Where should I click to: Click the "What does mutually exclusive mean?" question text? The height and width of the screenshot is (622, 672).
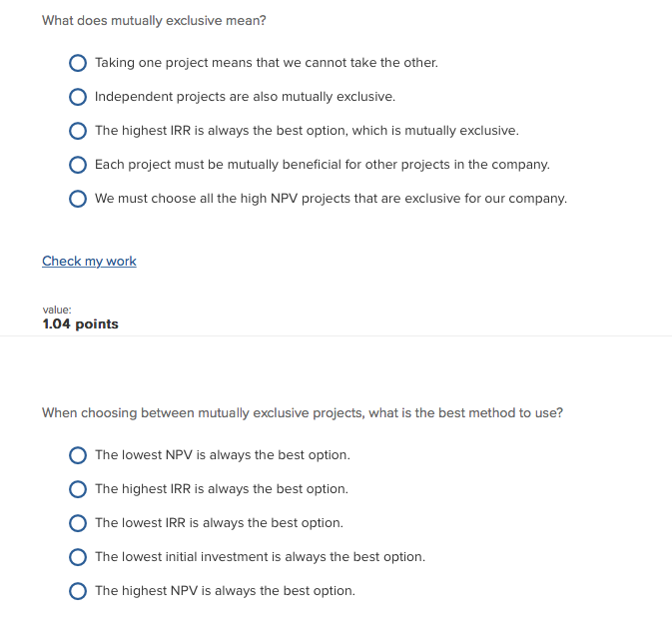(154, 20)
